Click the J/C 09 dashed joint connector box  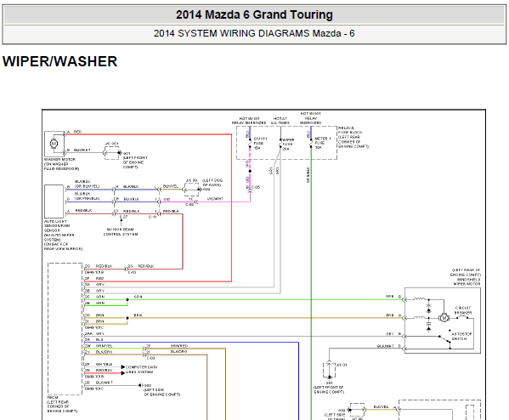point(192,190)
